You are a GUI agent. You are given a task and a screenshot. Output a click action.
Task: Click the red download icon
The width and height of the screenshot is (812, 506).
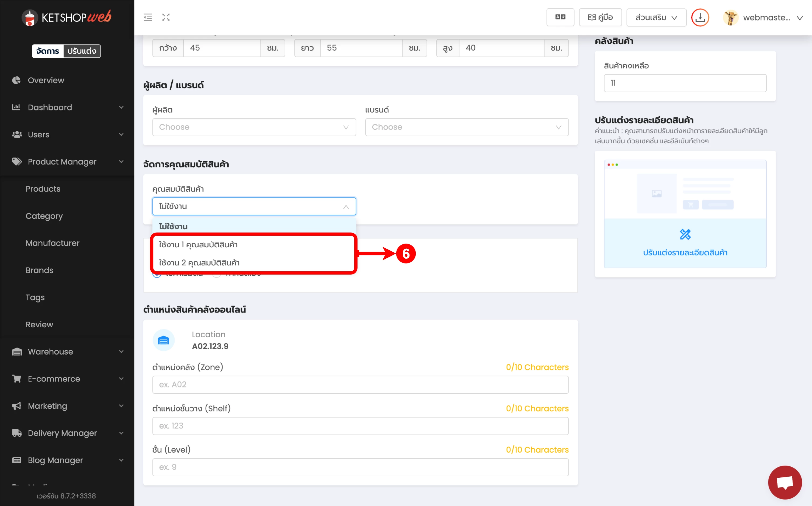(700, 18)
